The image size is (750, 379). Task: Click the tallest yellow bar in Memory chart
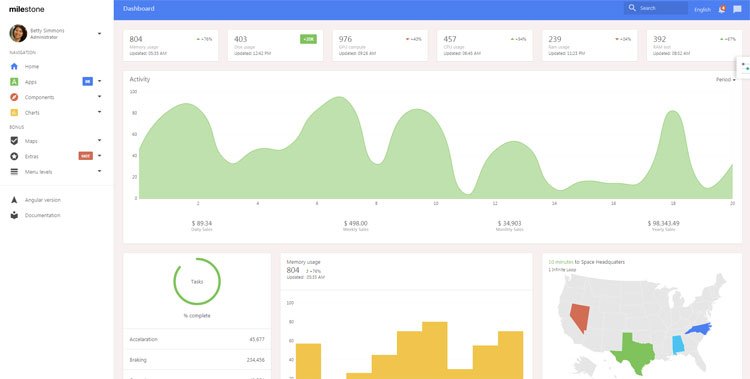click(434, 350)
